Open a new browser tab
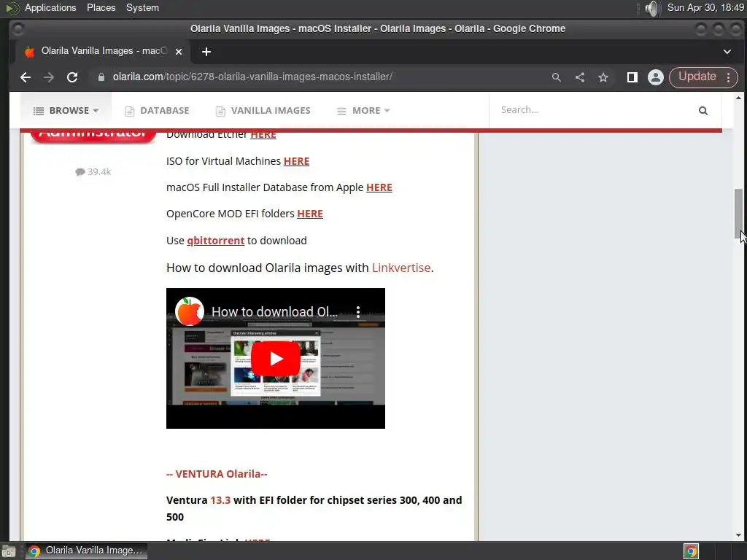Viewport: 747px width, 560px height. [206, 52]
